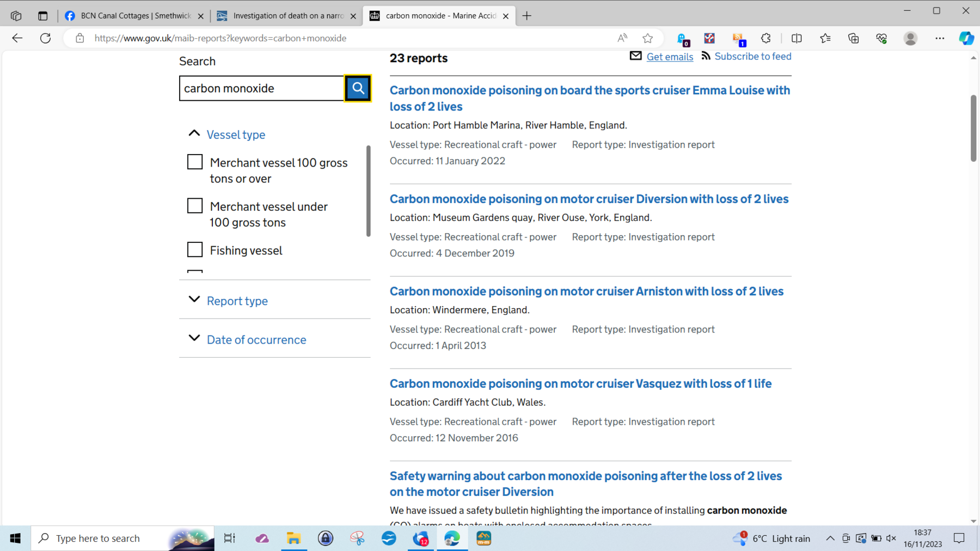Image resolution: width=980 pixels, height=551 pixels.
Task: Check Merchant vessel 100 gross tons or over
Action: 195,162
